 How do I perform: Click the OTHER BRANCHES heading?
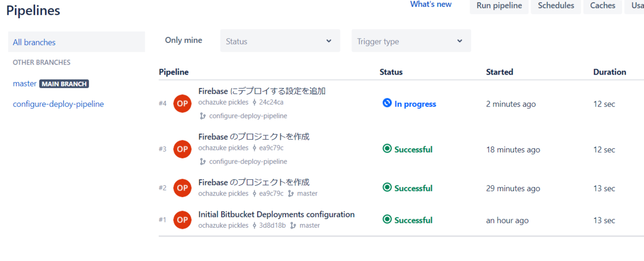(x=42, y=62)
